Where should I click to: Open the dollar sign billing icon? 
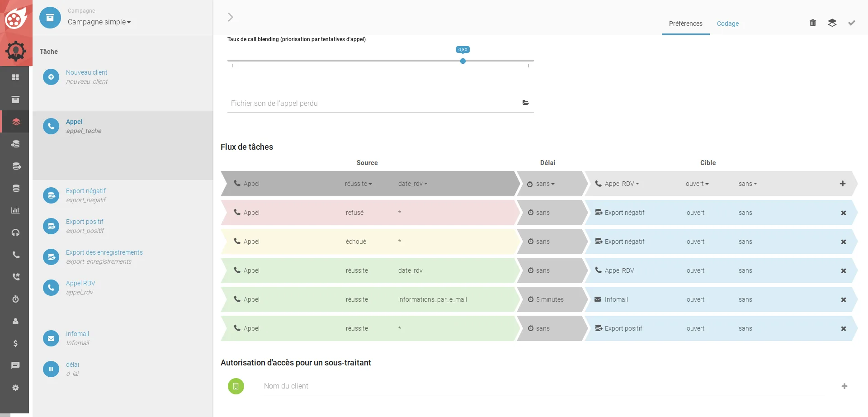[15, 343]
